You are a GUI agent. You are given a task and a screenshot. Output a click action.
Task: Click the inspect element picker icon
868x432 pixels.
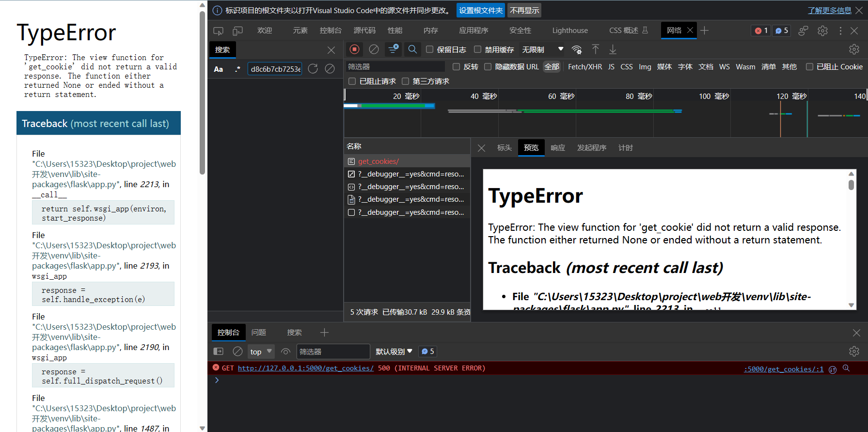pos(219,31)
